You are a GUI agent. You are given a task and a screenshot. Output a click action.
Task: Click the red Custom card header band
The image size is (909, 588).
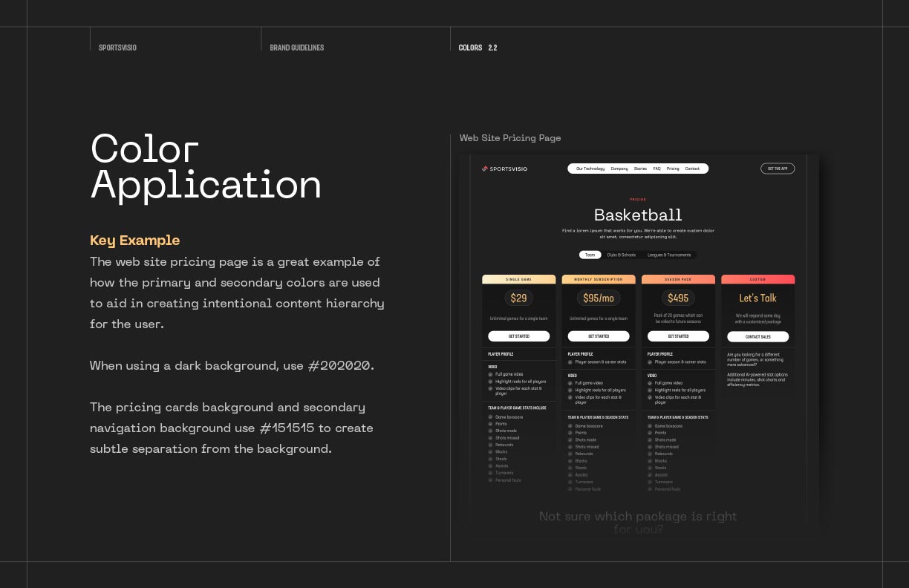(x=757, y=279)
